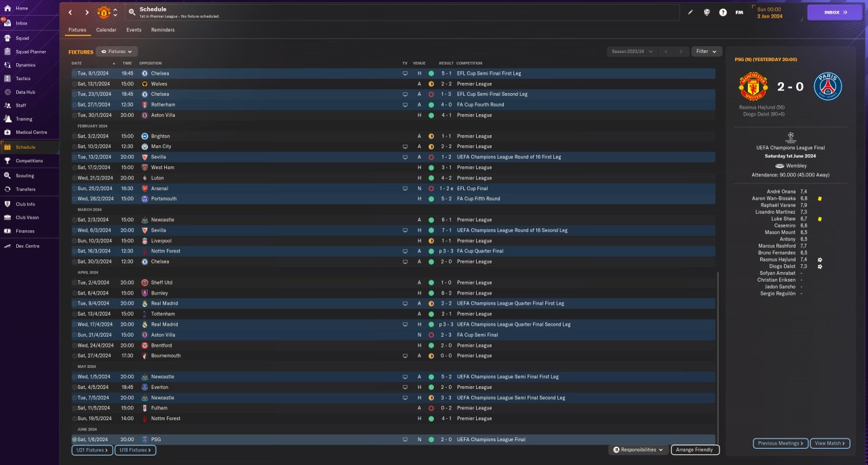The width and height of the screenshot is (868, 465).
Task: Open Training sidebar icon
Action: [x=7, y=119]
